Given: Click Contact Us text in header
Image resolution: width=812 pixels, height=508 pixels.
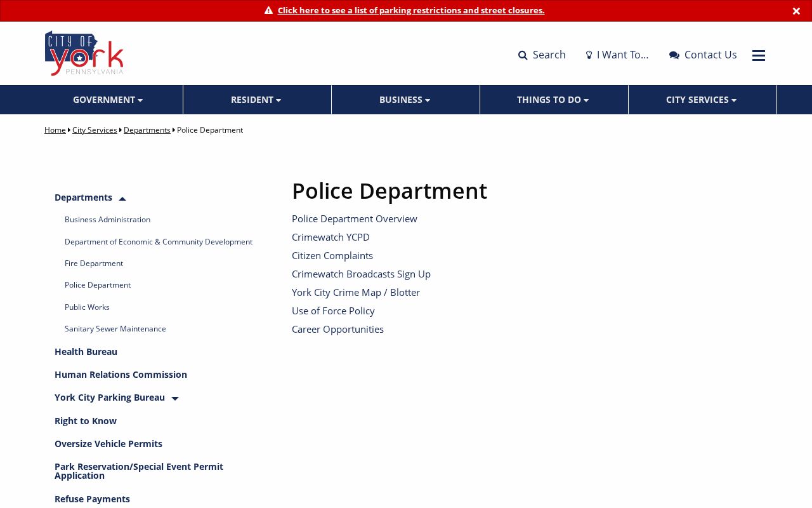Looking at the screenshot, I should [x=710, y=55].
